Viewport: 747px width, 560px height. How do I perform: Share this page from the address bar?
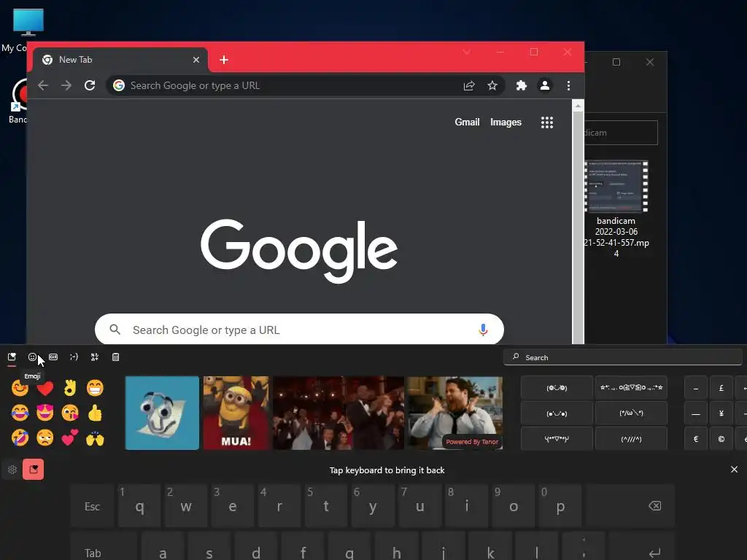(469, 86)
